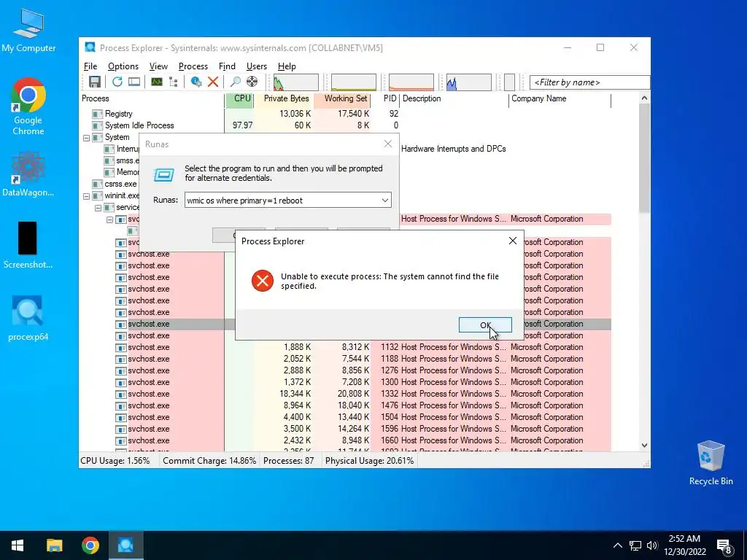Sort by the CPU column header
The height and width of the screenshot is (560, 747).
239,98
